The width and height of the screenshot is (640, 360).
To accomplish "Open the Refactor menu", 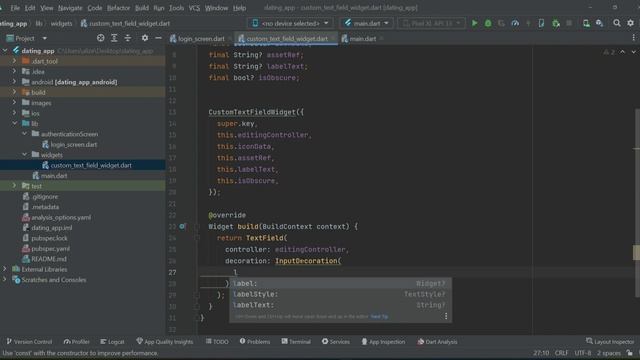I will pos(118,8).
